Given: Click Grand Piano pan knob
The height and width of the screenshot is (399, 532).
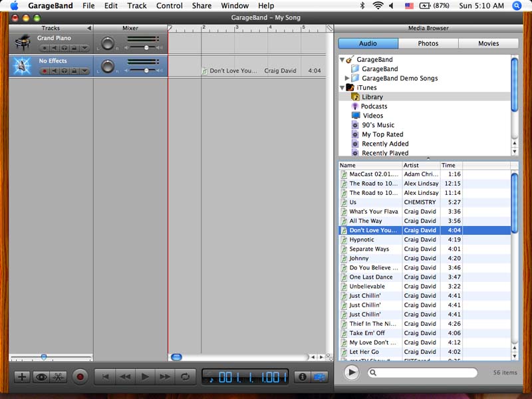Looking at the screenshot, I should (108, 44).
